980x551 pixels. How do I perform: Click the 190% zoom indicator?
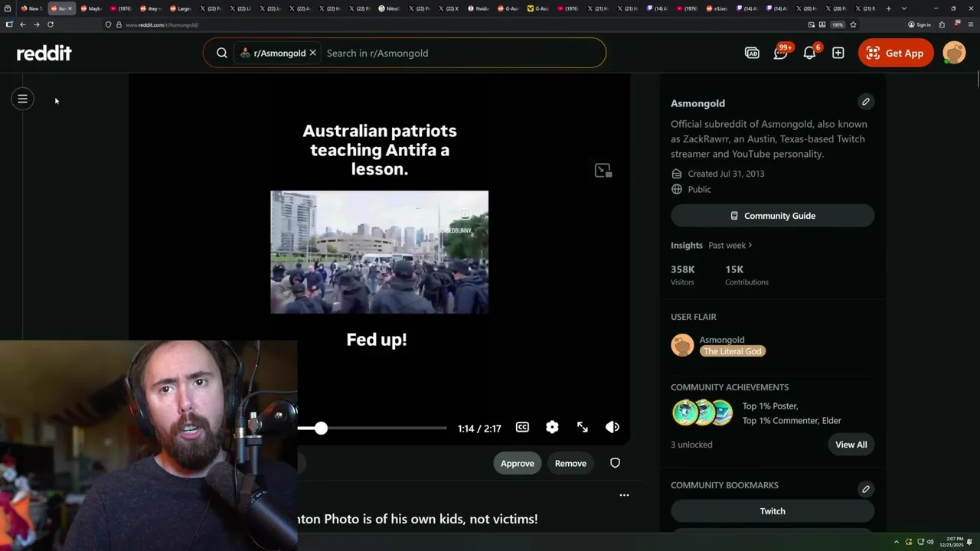tap(838, 24)
